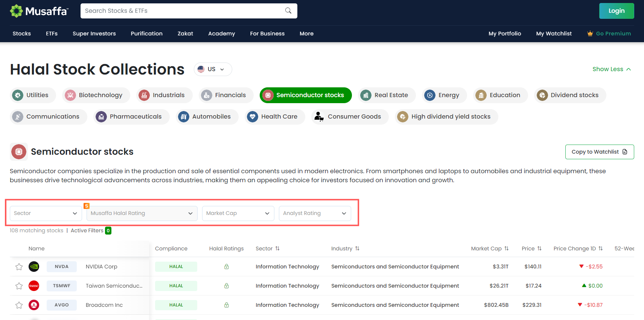Open the Super Investors menu
The image size is (644, 320).
pyautogui.click(x=94, y=34)
